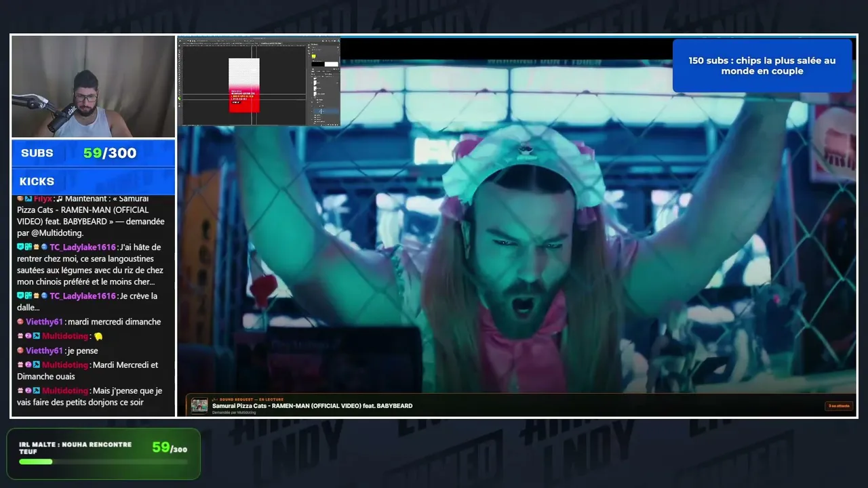
Task: Click the 'SOUND REQUEST — EN LECTURE' label
Action: [251, 399]
